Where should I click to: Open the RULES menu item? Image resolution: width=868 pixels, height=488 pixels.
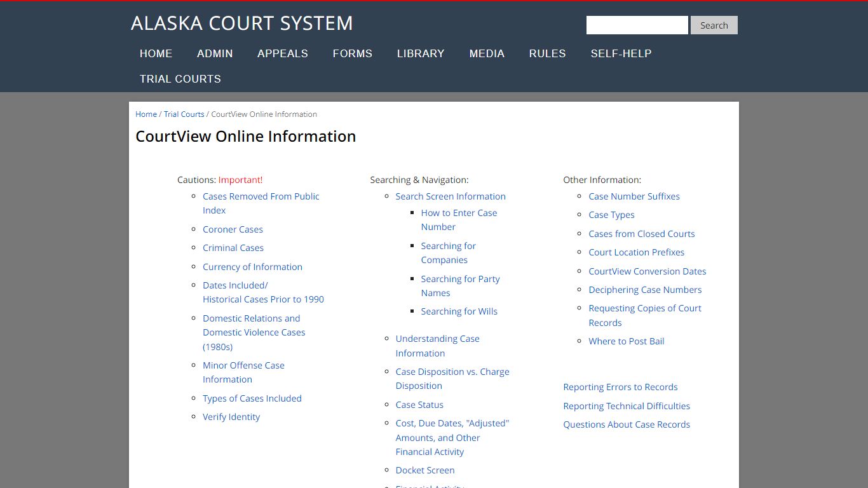click(x=547, y=53)
